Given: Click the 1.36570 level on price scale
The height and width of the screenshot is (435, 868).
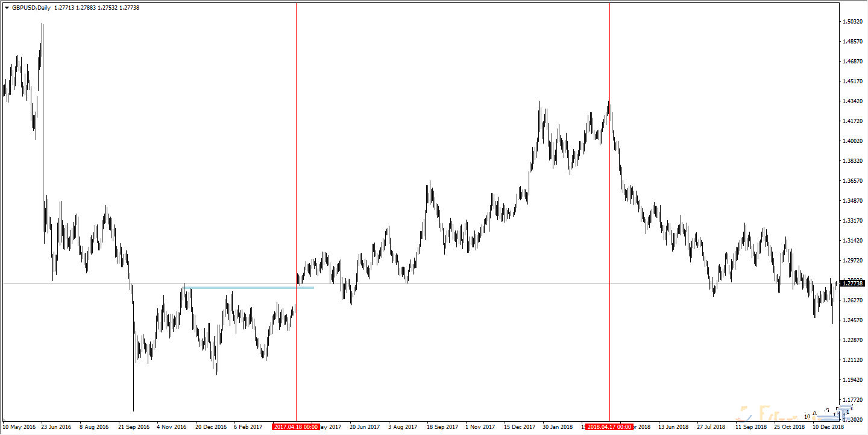Looking at the screenshot, I should [854, 181].
